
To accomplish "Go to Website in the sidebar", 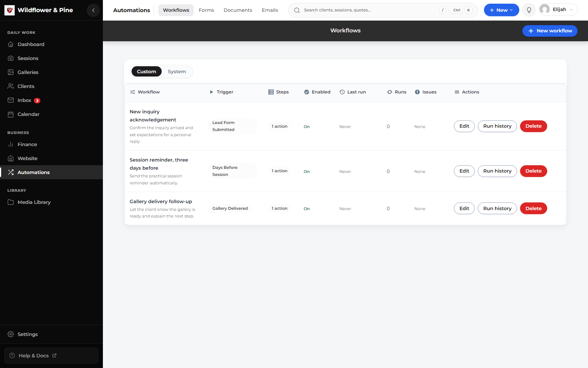I will tap(51, 158).
